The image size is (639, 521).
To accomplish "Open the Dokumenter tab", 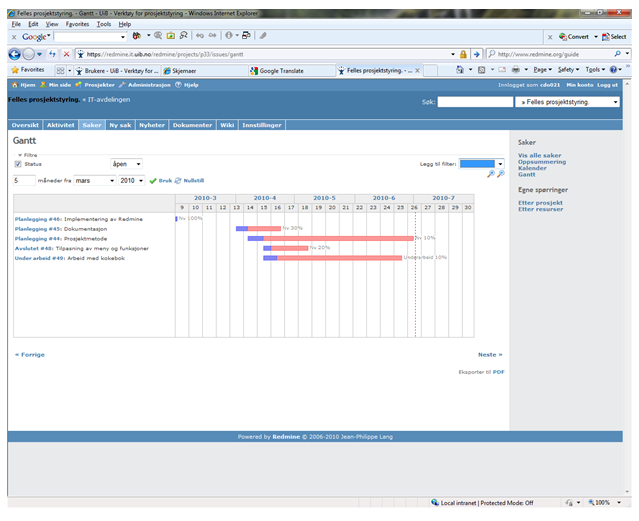I will (192, 125).
